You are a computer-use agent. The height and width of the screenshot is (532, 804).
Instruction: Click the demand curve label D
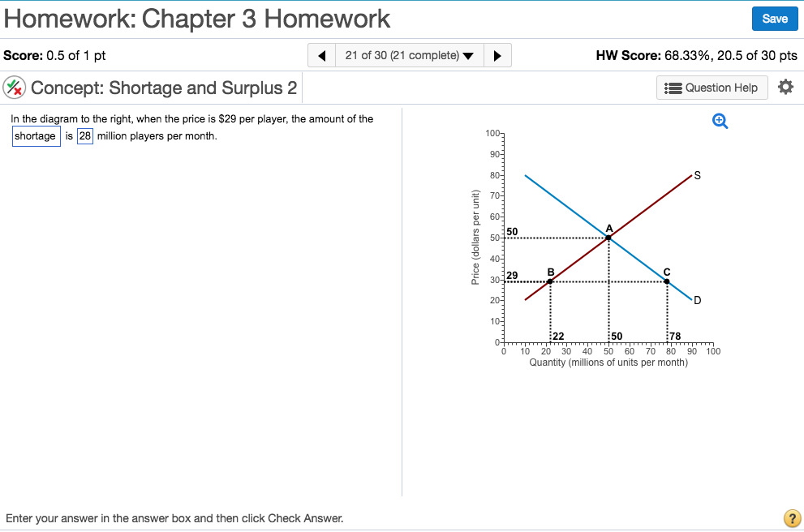tap(696, 301)
